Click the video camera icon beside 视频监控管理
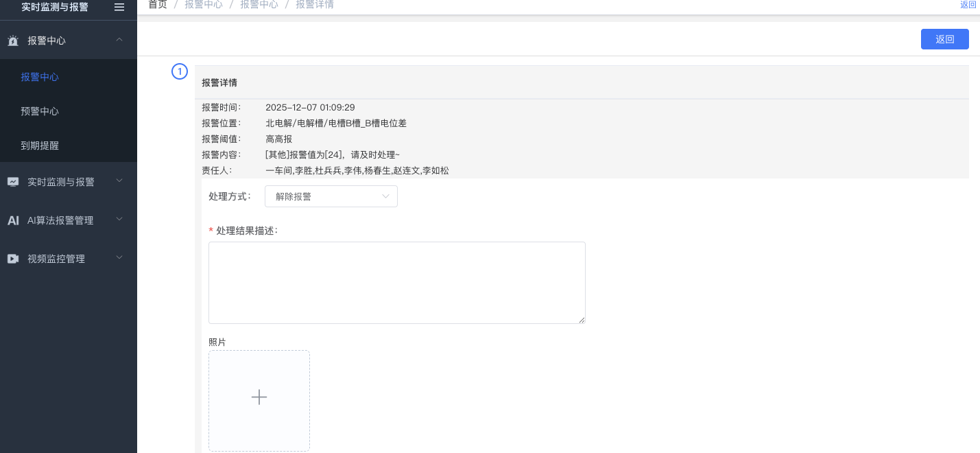Image resolution: width=980 pixels, height=453 pixels. 13,259
